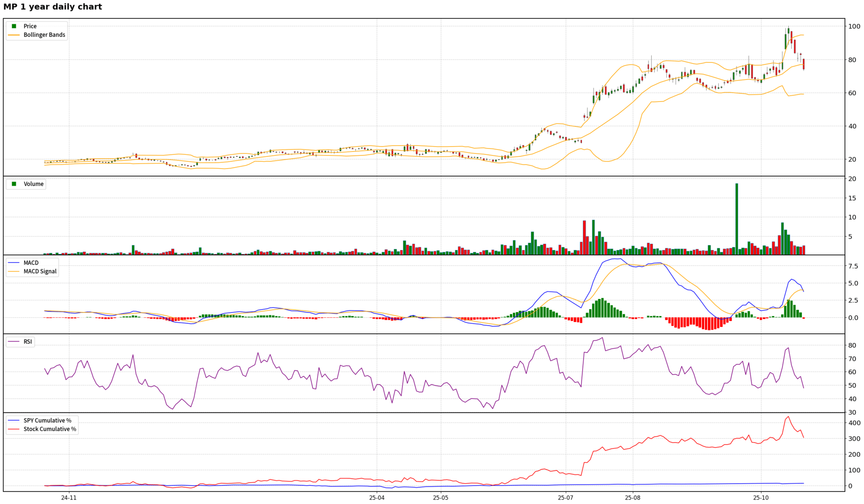
Task: Click the 25-10 x-axis date label
Action: point(761,497)
